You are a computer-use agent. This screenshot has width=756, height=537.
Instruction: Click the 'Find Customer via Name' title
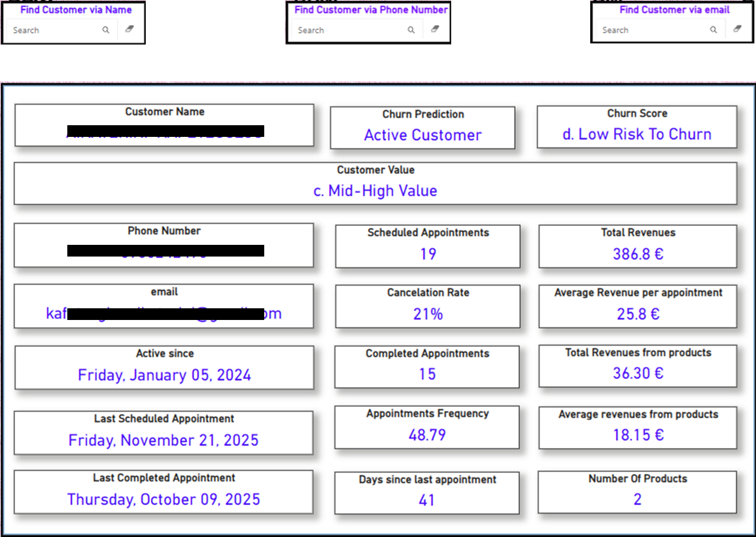tap(76, 10)
